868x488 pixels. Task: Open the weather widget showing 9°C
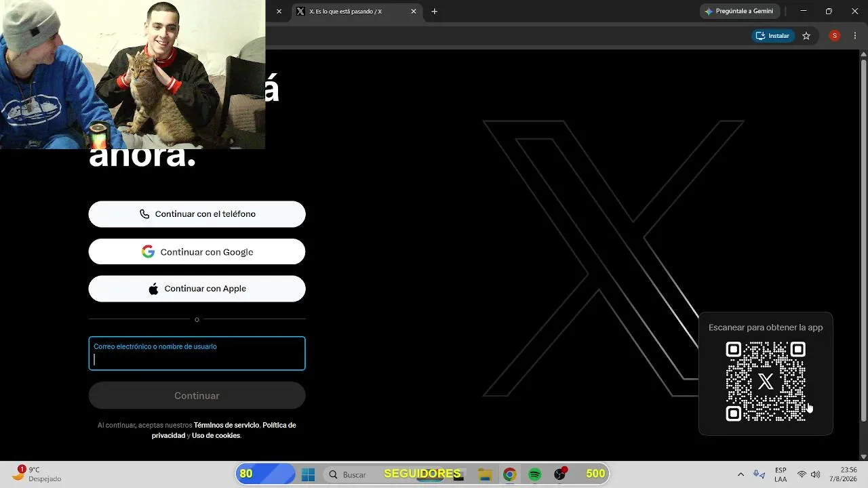pyautogui.click(x=37, y=474)
